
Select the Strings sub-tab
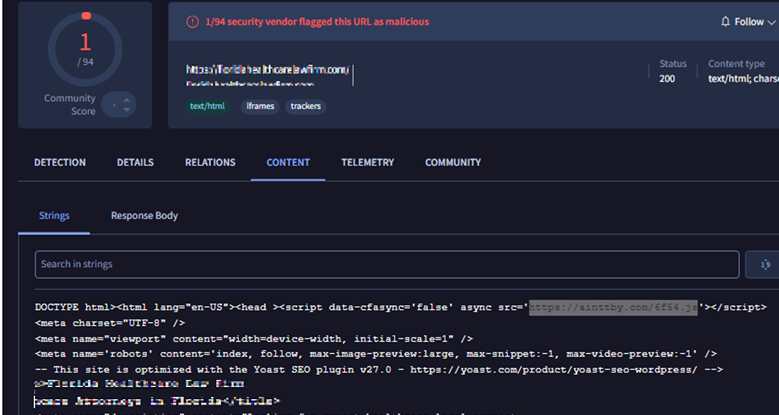54,215
